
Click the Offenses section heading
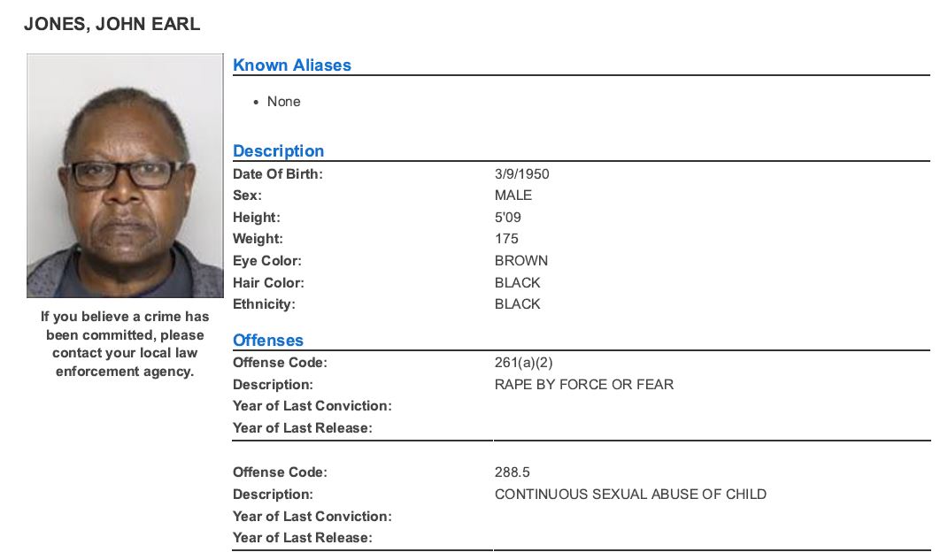pos(268,341)
